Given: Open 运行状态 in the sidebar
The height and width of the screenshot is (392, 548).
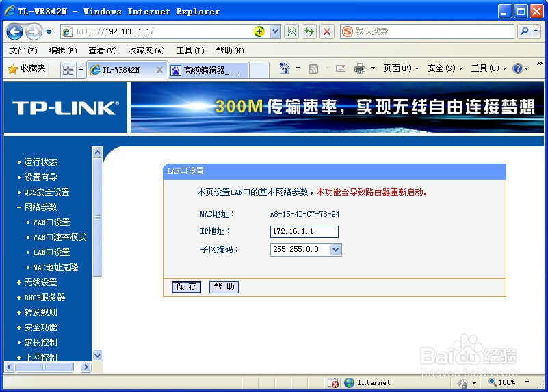Looking at the screenshot, I should [40, 162].
